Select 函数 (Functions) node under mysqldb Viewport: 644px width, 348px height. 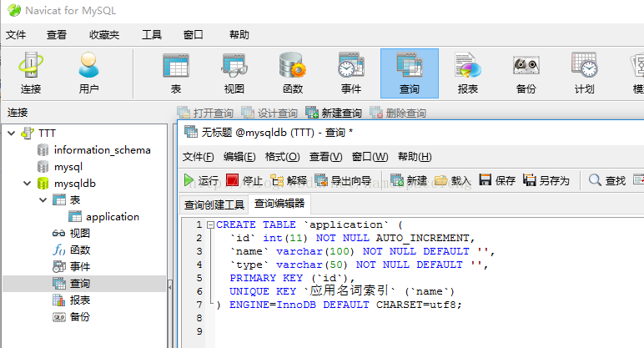80,250
